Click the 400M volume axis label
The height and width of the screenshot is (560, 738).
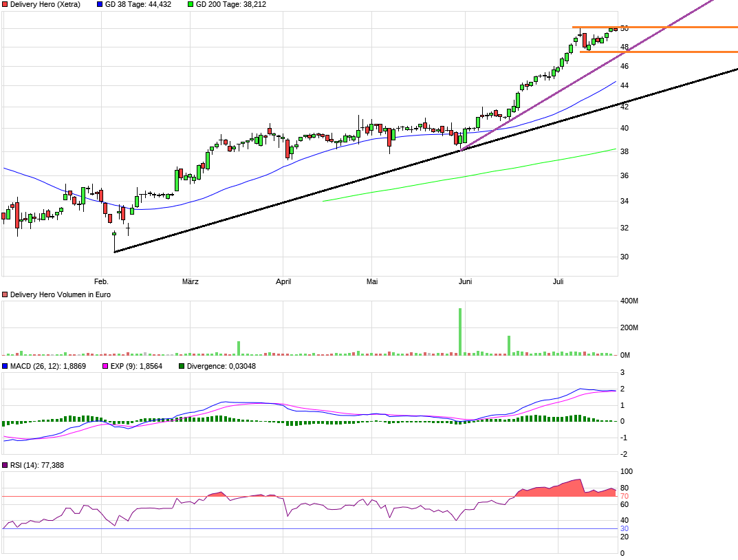click(x=630, y=301)
